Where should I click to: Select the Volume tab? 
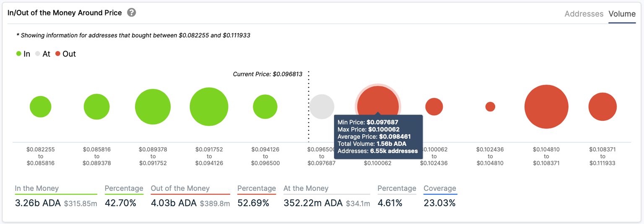pyautogui.click(x=622, y=14)
